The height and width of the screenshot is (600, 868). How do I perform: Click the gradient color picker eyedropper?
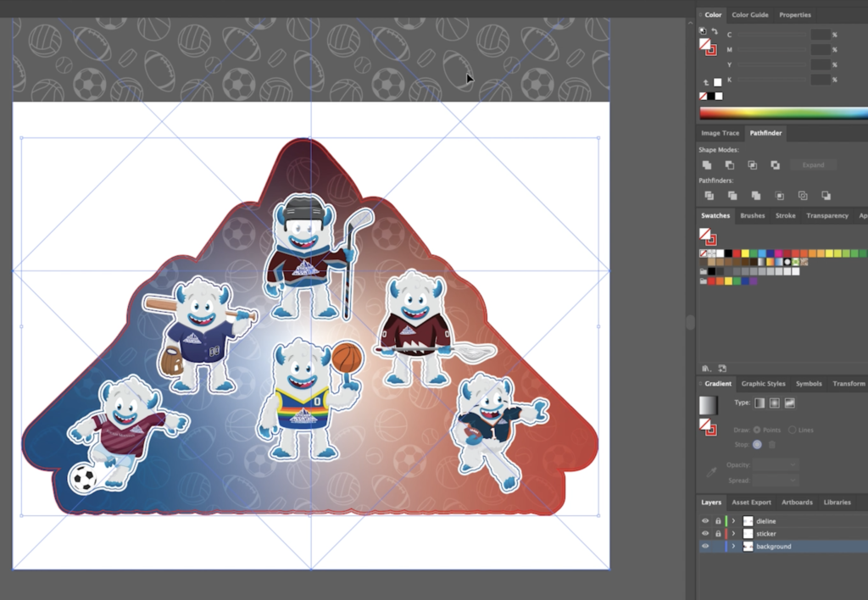pyautogui.click(x=711, y=472)
